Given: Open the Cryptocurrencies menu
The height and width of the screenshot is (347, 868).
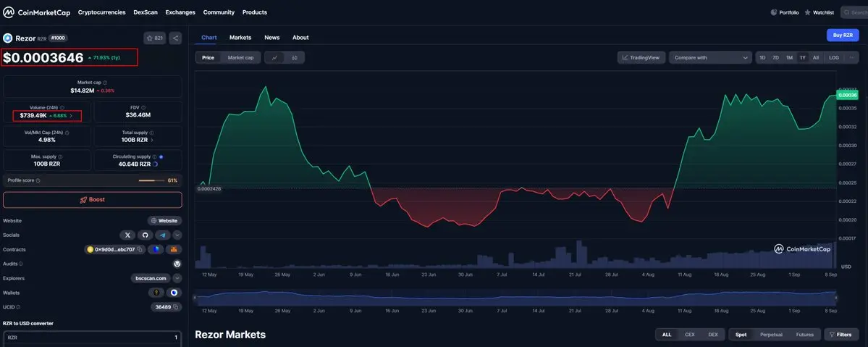Looking at the screenshot, I should 102,12.
